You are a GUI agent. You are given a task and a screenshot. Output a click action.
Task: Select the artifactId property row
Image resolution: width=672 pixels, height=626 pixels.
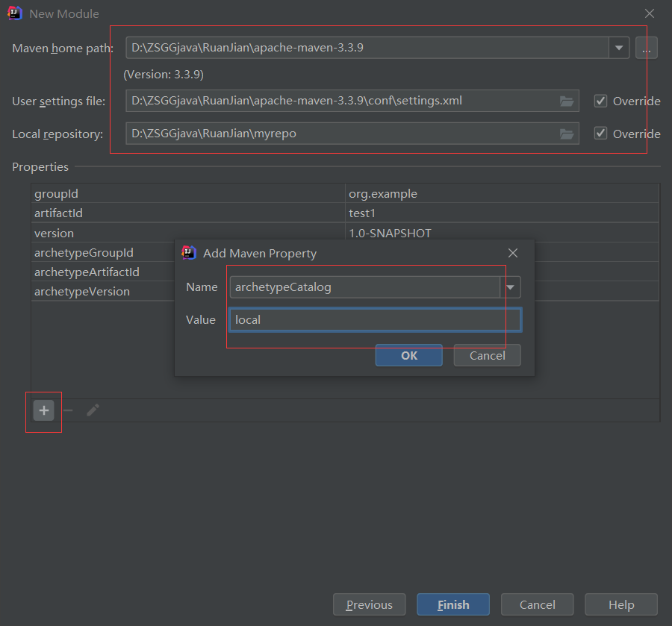click(x=345, y=213)
